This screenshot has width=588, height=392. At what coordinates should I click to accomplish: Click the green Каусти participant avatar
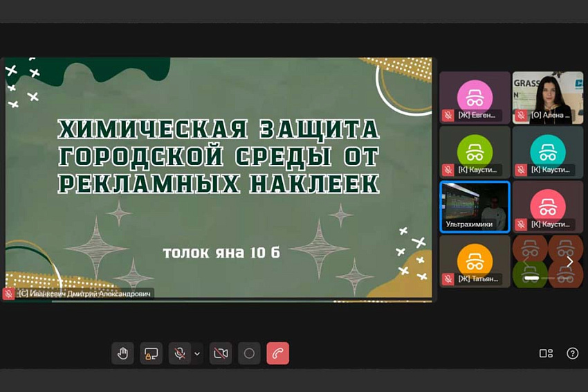coord(475,149)
